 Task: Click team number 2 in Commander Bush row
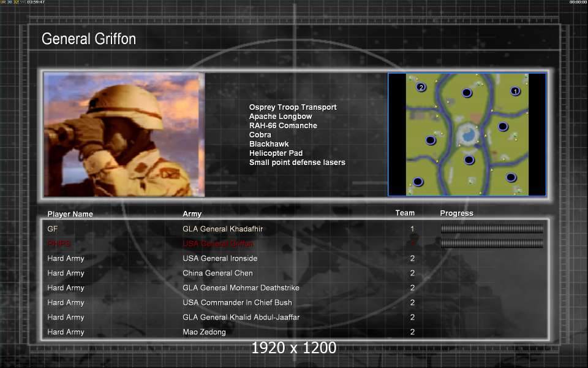point(412,302)
